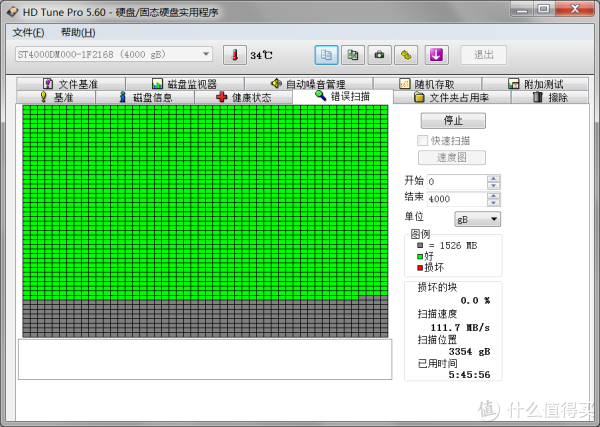Click the 开始 start value field
Image resolution: width=600 pixels, height=427 pixels.
click(457, 181)
